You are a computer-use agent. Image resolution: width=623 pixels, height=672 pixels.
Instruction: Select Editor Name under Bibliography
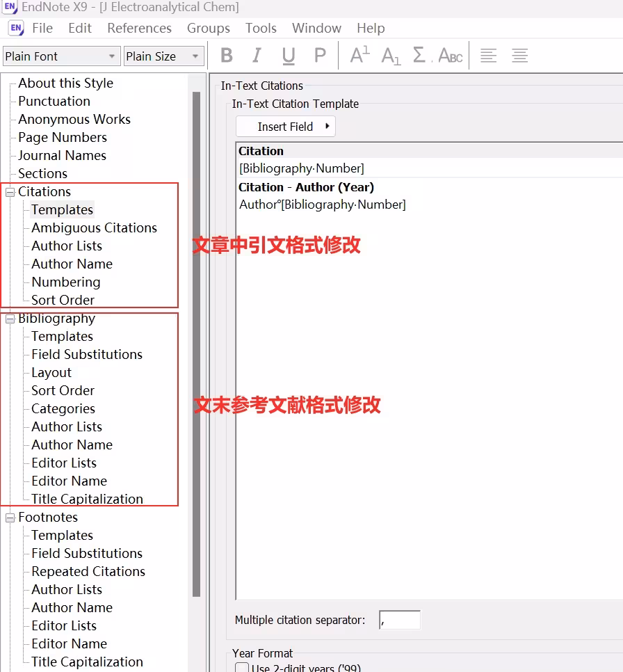(70, 481)
